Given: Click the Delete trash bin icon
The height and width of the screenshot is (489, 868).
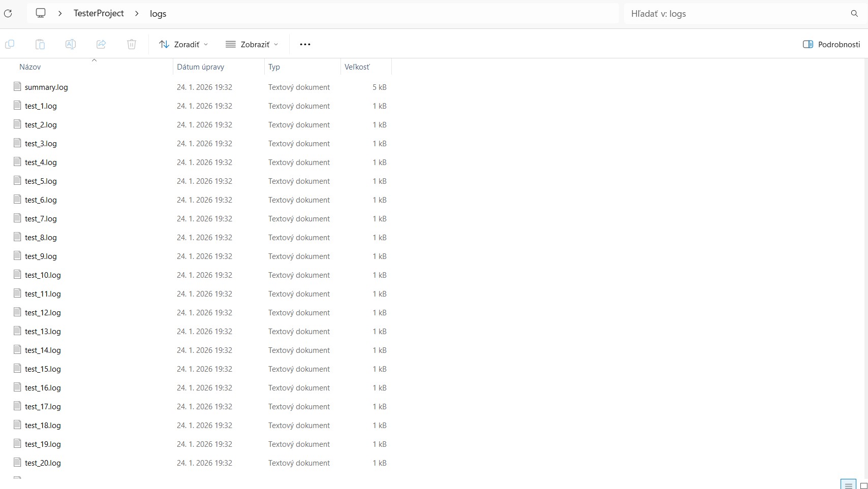Looking at the screenshot, I should pyautogui.click(x=132, y=44).
